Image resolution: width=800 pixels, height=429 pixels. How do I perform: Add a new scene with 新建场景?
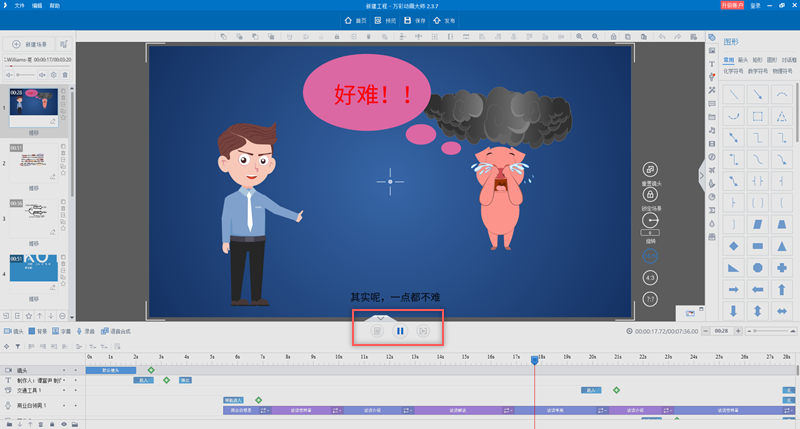pyautogui.click(x=30, y=44)
